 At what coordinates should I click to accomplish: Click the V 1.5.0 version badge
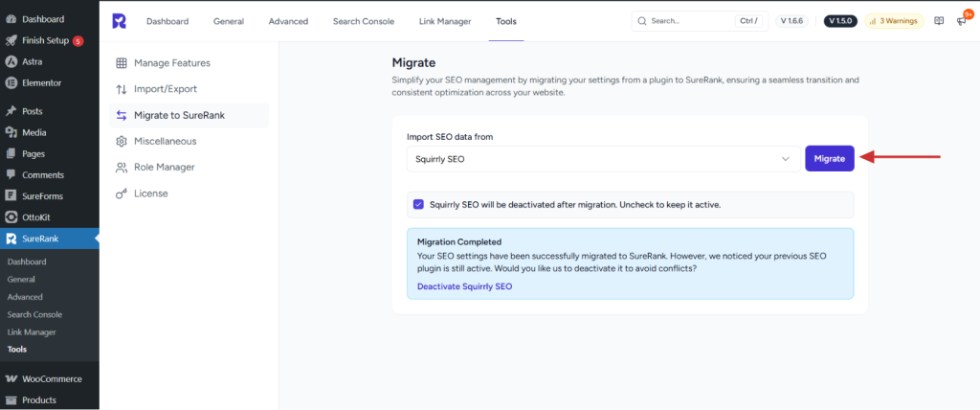[x=842, y=21]
